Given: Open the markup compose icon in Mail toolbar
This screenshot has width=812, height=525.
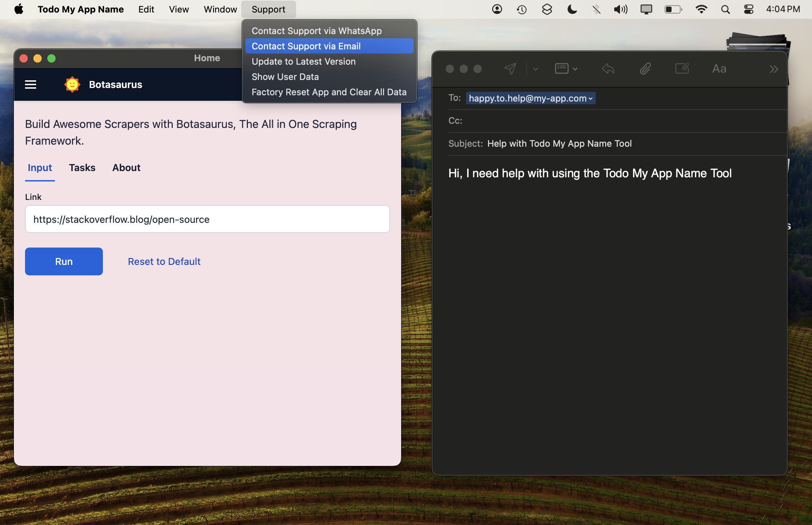Looking at the screenshot, I should pyautogui.click(x=682, y=68).
